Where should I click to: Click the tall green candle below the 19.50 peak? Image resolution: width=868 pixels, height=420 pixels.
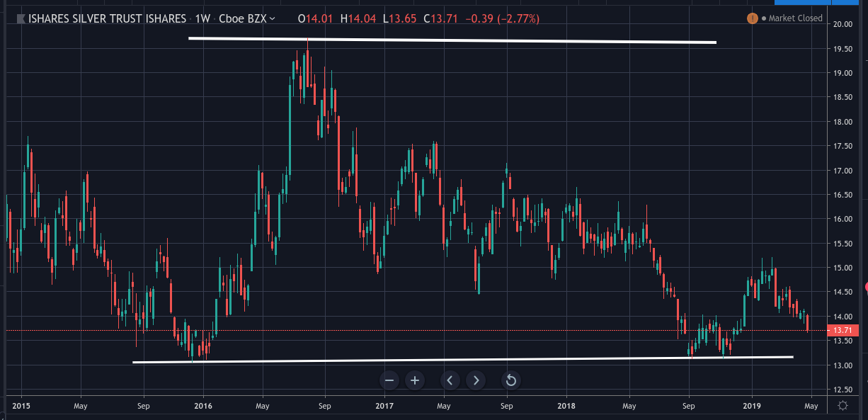point(291,127)
